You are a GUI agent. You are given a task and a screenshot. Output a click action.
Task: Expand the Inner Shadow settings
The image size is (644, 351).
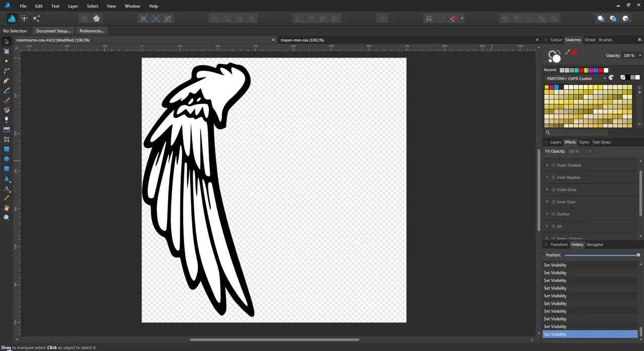tap(547, 178)
